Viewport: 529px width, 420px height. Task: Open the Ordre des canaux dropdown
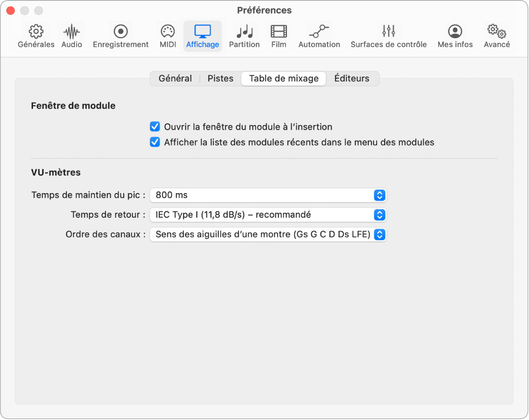(x=268, y=234)
